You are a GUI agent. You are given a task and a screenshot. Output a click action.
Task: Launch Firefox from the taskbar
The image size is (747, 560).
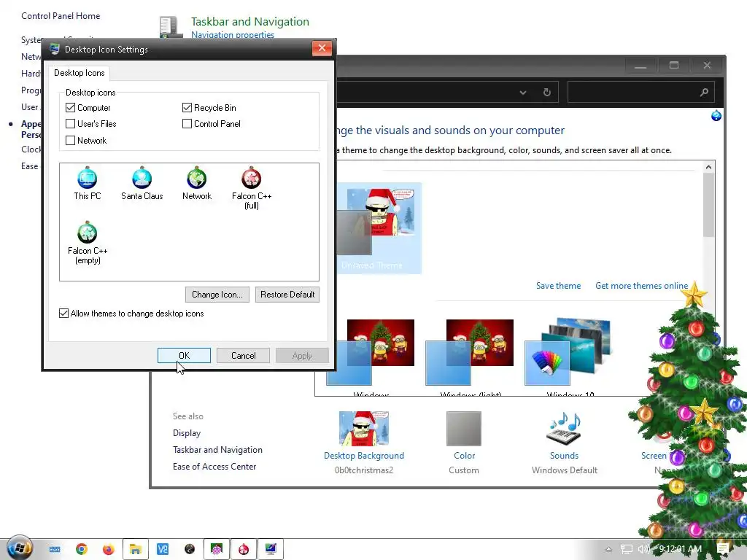(x=108, y=549)
